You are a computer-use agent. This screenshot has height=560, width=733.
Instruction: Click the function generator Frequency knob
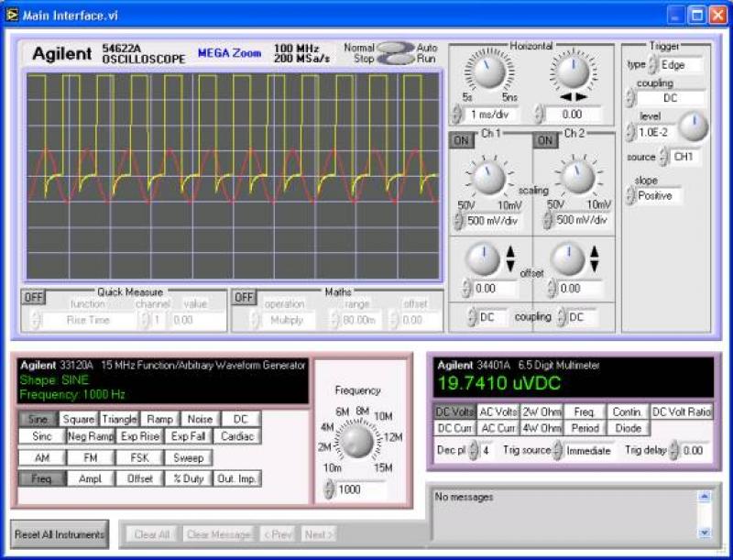pos(357,442)
